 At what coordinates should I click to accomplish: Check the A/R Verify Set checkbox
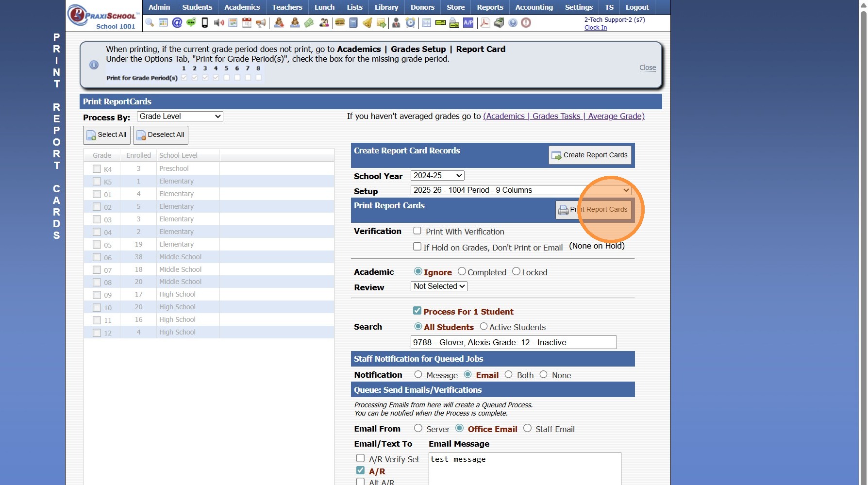(360, 458)
